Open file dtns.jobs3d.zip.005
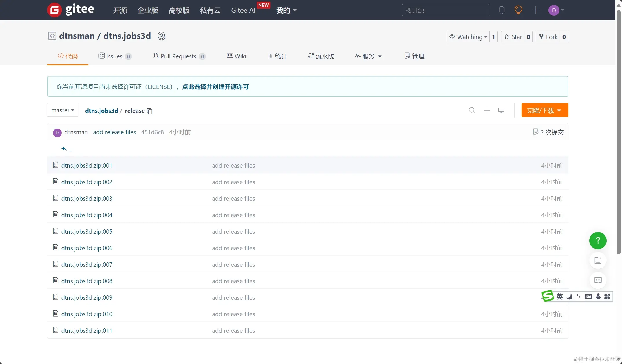 (87, 232)
